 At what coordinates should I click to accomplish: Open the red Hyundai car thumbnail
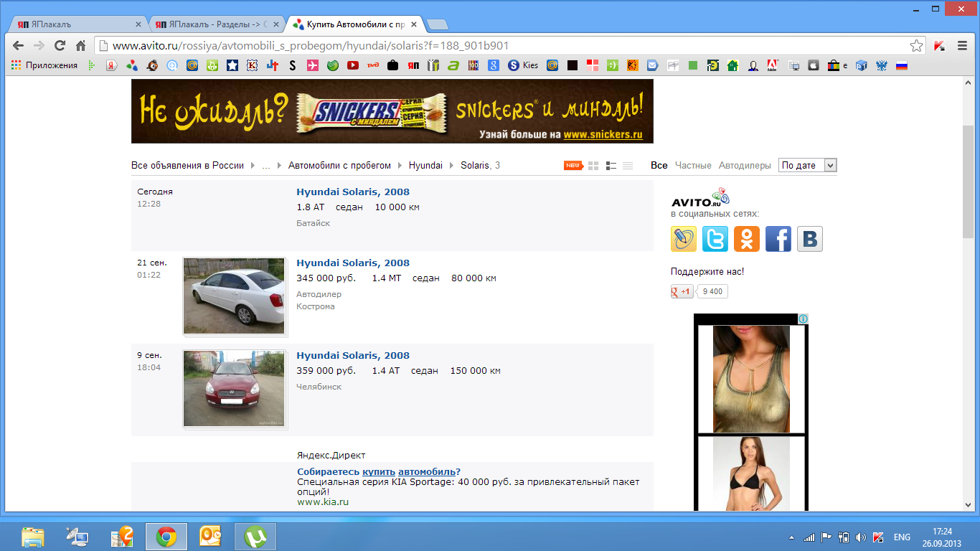(x=234, y=389)
